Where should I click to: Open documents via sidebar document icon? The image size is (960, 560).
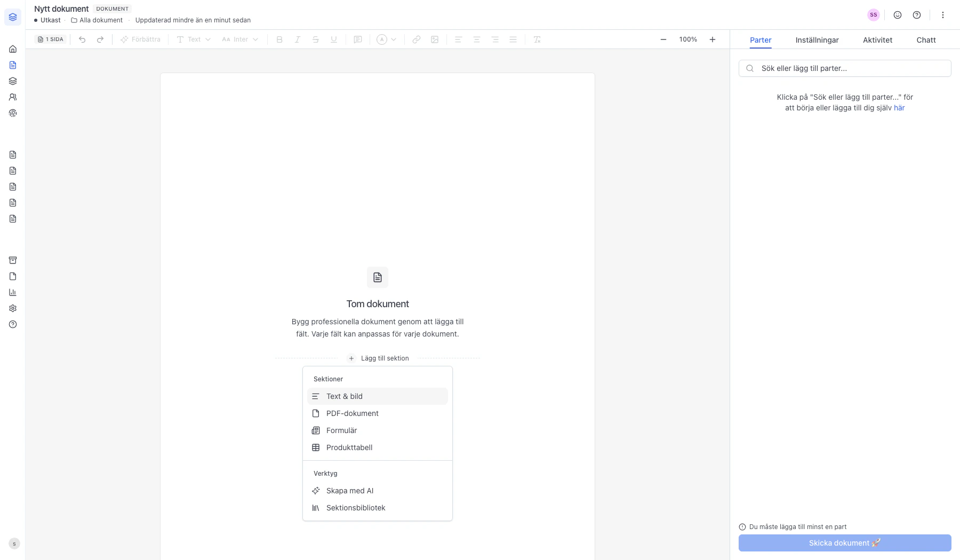[x=13, y=65]
